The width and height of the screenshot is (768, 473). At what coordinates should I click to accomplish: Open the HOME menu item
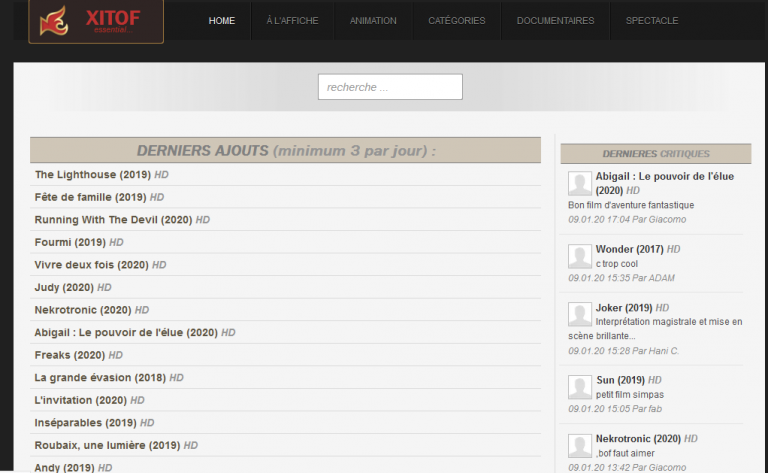pos(222,21)
